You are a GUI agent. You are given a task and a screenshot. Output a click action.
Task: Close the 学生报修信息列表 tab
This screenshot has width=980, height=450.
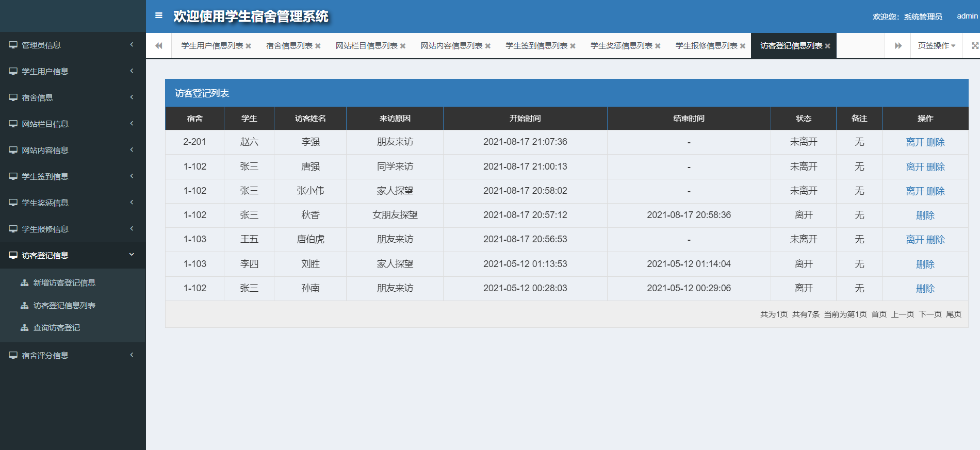click(x=743, y=46)
